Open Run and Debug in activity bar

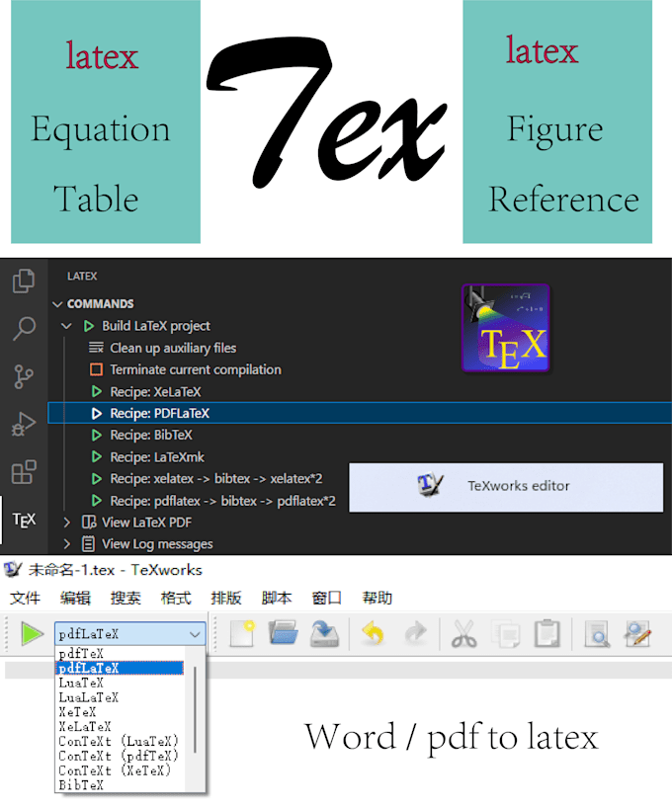(24, 424)
